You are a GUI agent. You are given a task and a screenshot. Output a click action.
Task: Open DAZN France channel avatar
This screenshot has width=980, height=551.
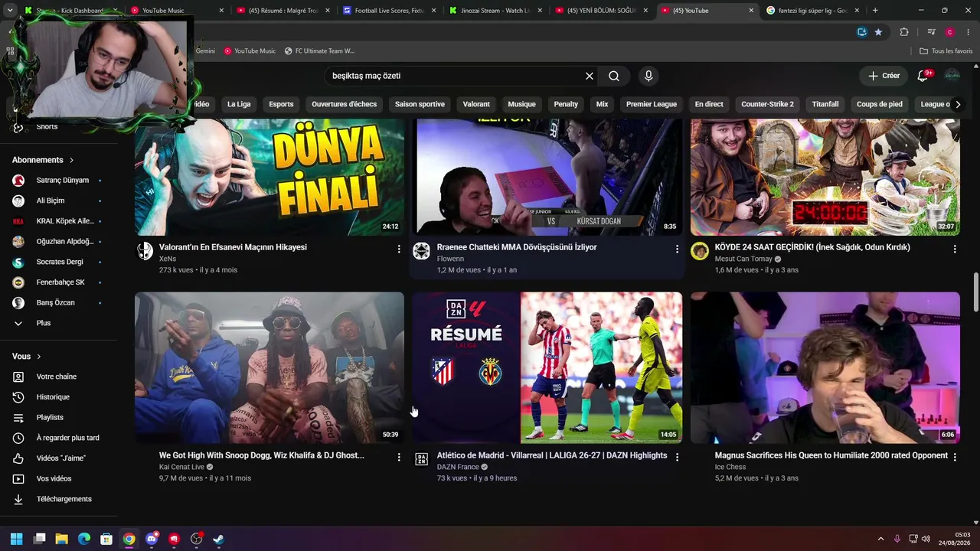[x=421, y=459]
